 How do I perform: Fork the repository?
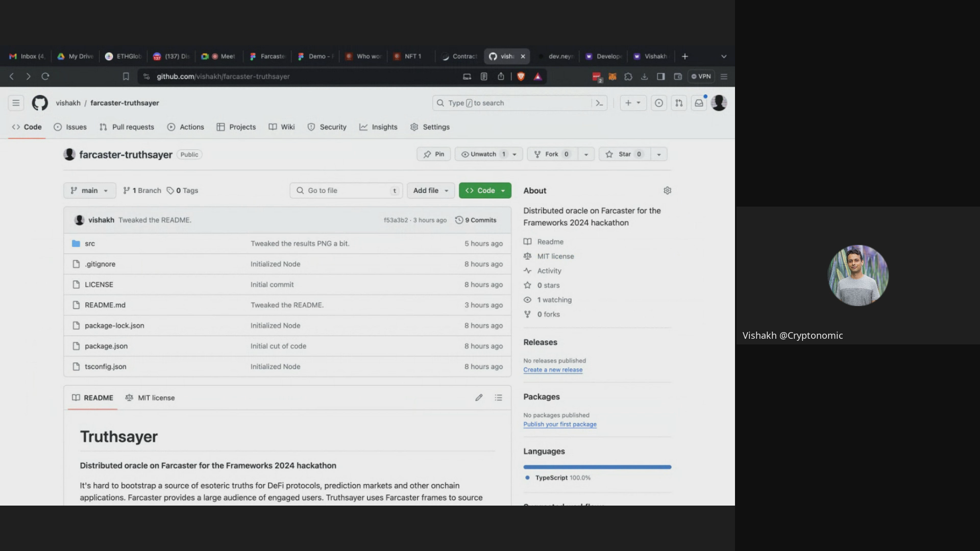point(552,154)
